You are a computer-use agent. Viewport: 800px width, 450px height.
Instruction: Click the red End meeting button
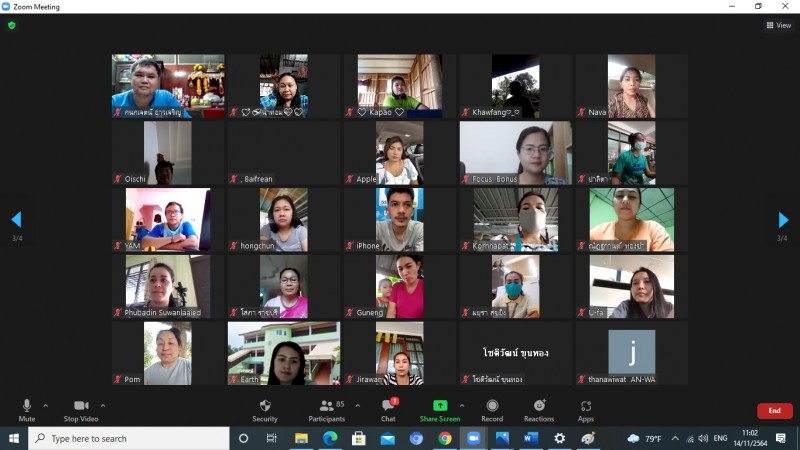click(774, 411)
